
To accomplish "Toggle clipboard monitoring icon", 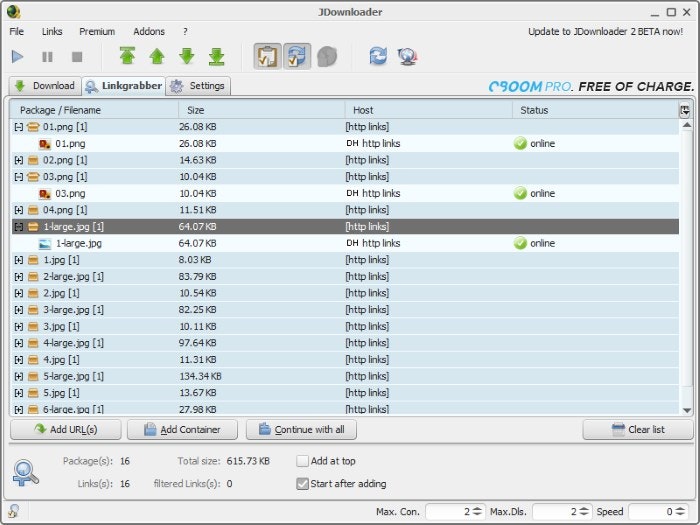I will click(x=267, y=56).
